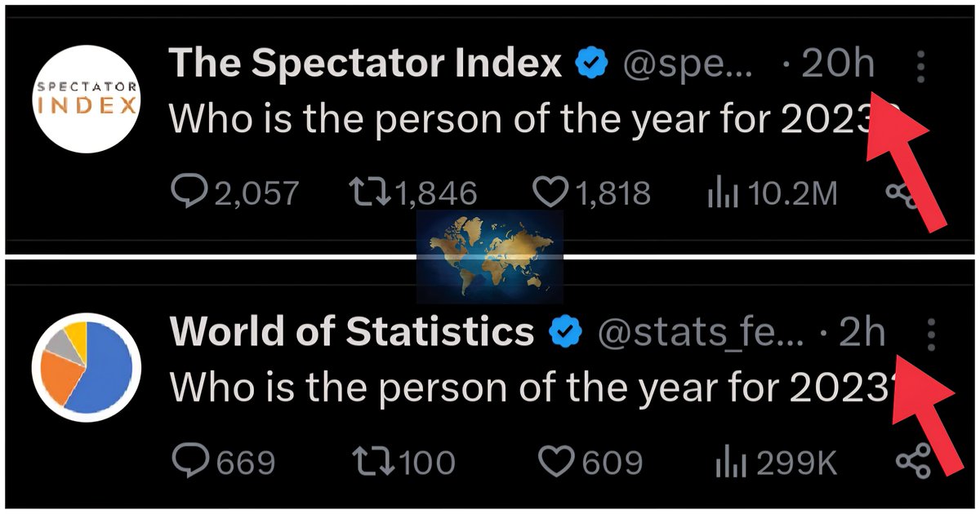Open three-dot menu on Spectator Index tweet
980x514 pixels.
point(920,66)
